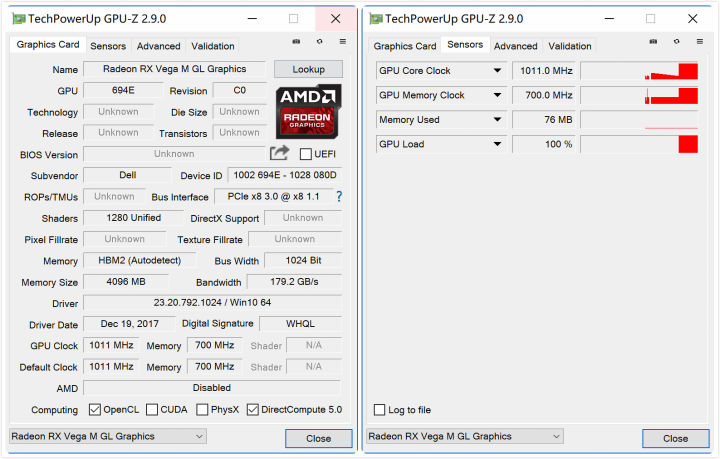Enable the Log to file checkbox
720x459 pixels.
coord(379,409)
